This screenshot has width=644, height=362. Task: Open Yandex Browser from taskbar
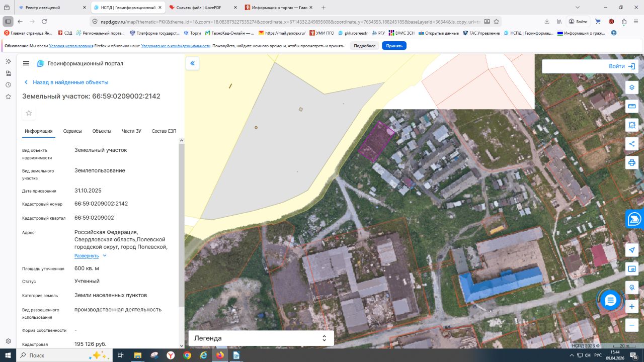click(171, 355)
